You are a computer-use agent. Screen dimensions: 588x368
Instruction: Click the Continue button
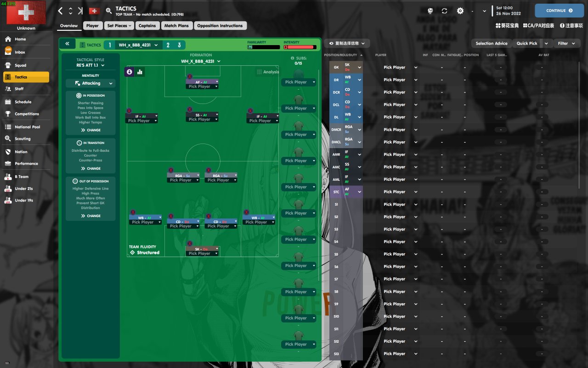click(x=559, y=11)
